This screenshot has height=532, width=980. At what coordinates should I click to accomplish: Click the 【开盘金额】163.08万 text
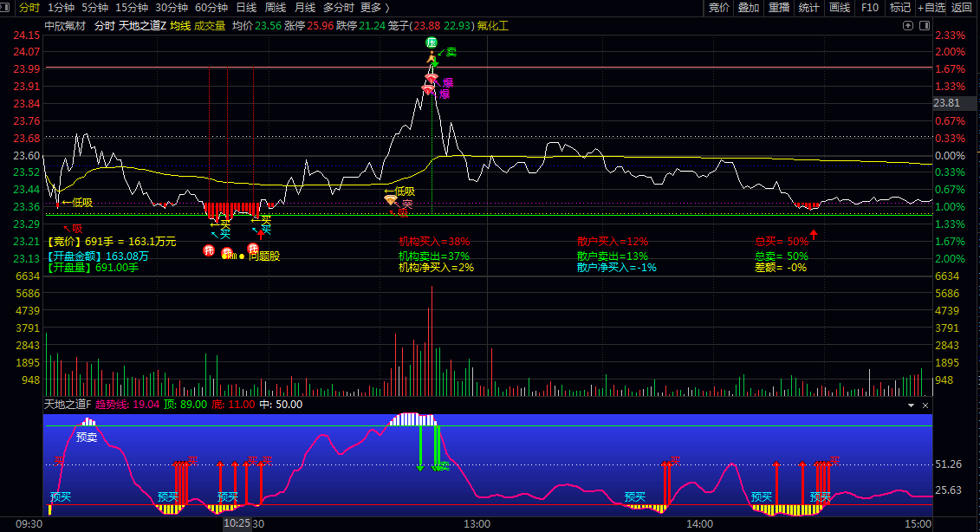click(97, 256)
